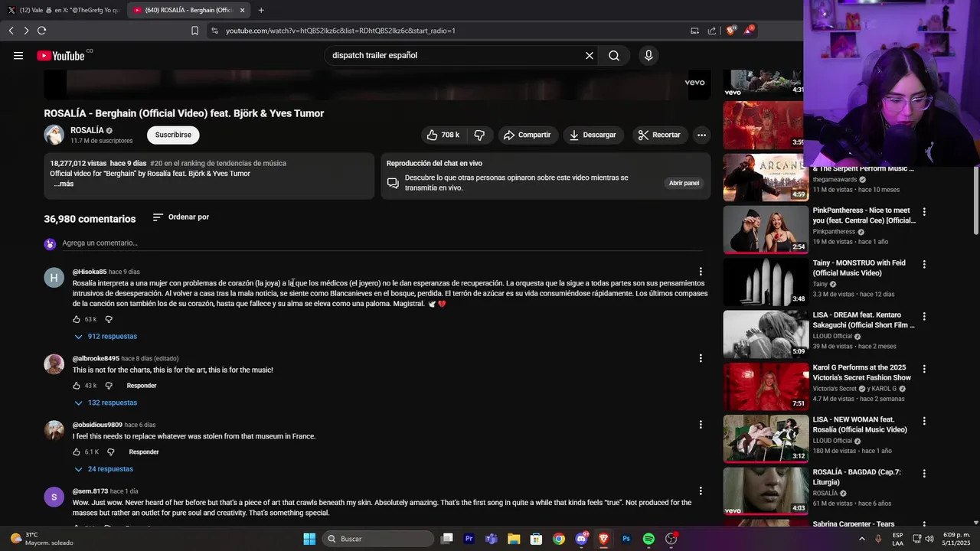Expand 132 respuestas under albrooke8495's comment
The height and width of the screenshot is (551, 980).
[106, 403]
